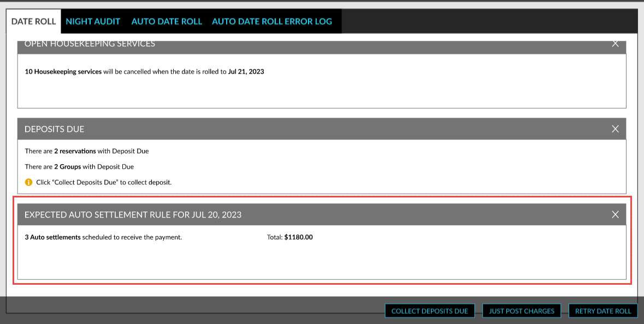Open the Night Audit tab

[x=93, y=21]
